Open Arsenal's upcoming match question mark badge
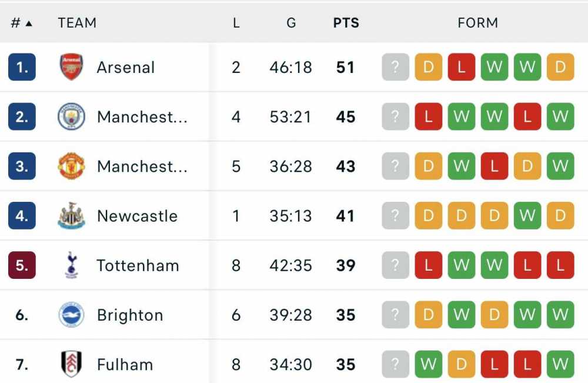Viewport: 588px width, 383px height. [x=395, y=67]
